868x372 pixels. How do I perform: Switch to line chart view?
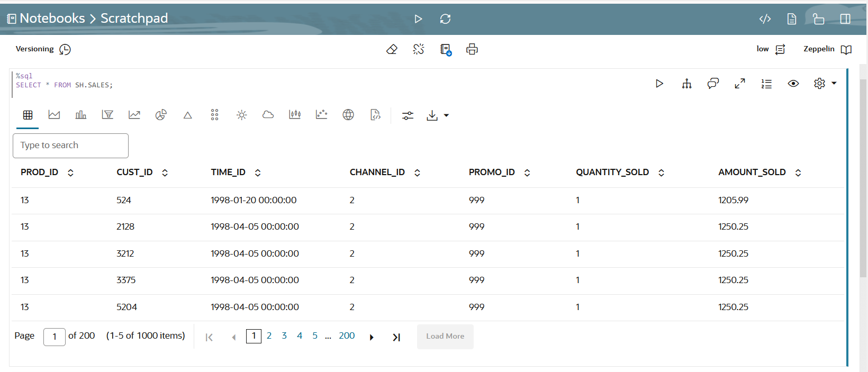tap(134, 115)
